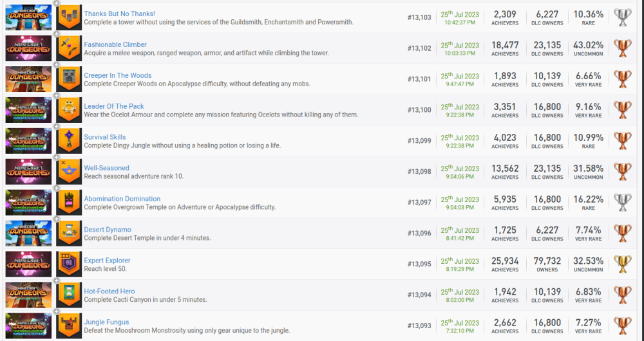This screenshot has width=644, height=341.
Task: Click the Jungle Fungus achievement icon
Action: (69, 326)
